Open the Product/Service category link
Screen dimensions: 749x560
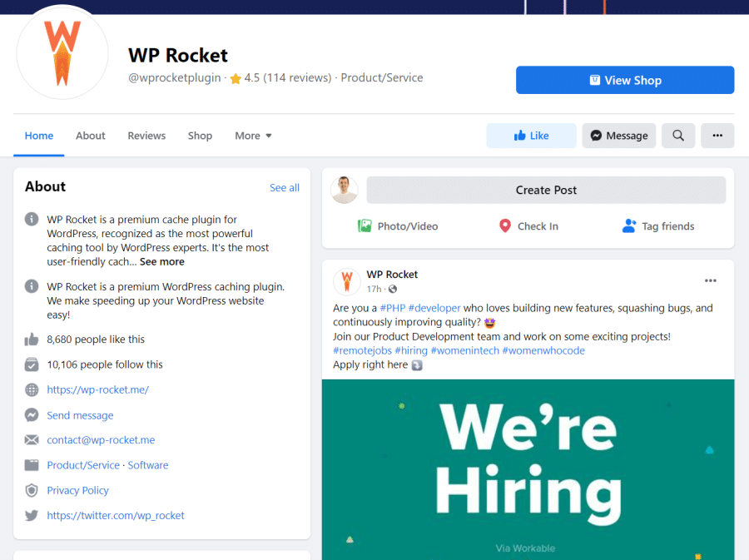click(83, 465)
